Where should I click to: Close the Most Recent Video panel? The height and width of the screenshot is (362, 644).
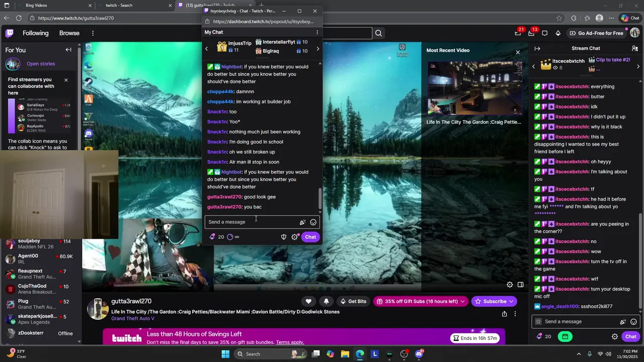coord(518,52)
